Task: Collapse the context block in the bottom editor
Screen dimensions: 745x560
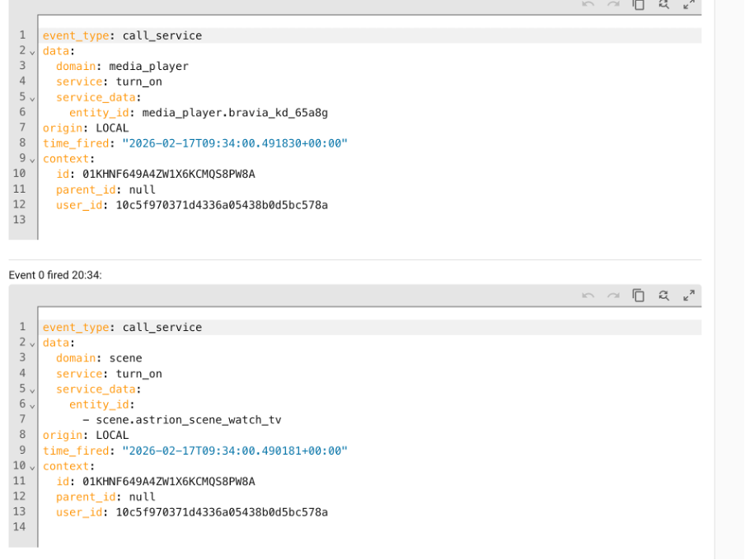Action: coord(32,467)
